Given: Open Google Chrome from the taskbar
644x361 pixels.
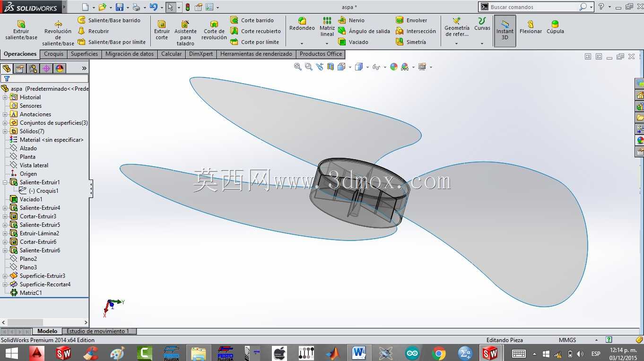Looking at the screenshot, I should pos(439,353).
